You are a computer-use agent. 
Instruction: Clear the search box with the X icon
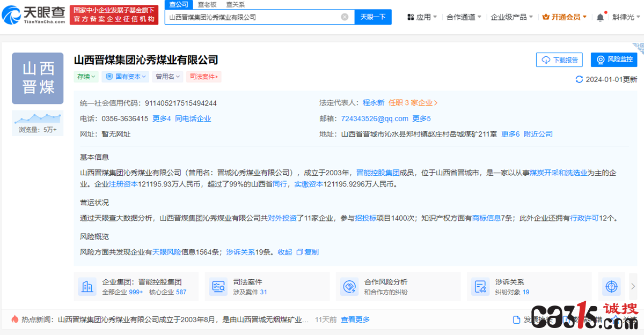(345, 17)
